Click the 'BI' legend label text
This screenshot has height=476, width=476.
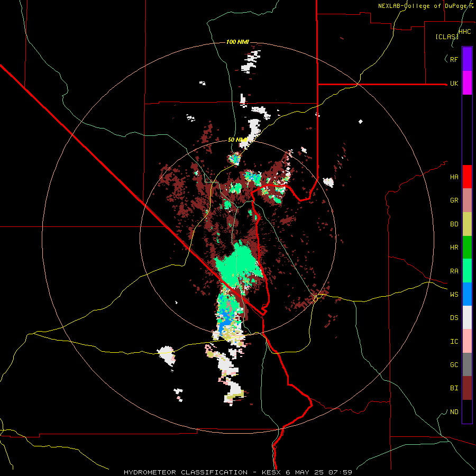point(454,388)
